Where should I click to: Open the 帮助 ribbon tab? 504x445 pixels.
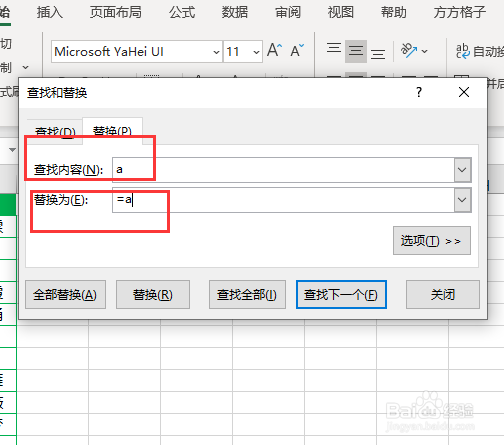tap(394, 12)
